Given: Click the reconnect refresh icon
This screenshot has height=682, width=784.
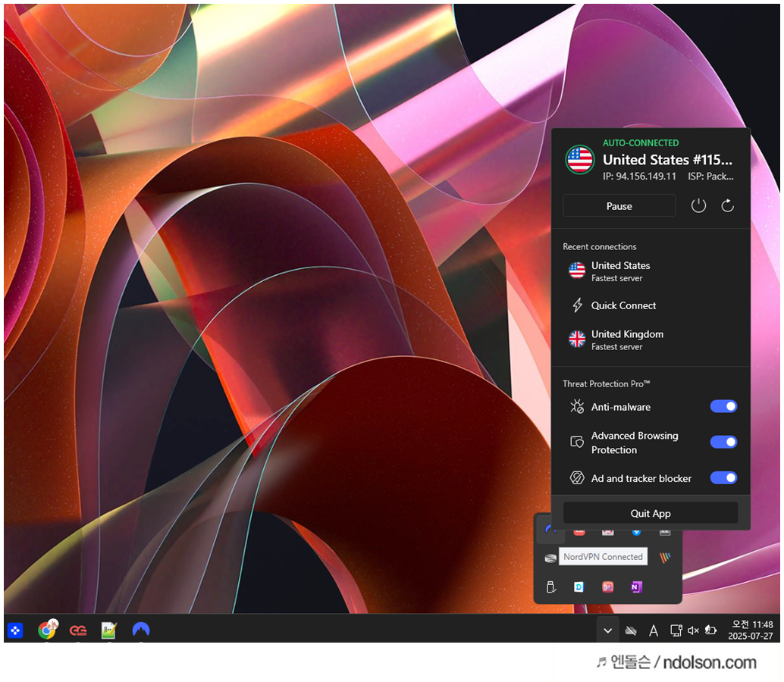Looking at the screenshot, I should 727,206.
